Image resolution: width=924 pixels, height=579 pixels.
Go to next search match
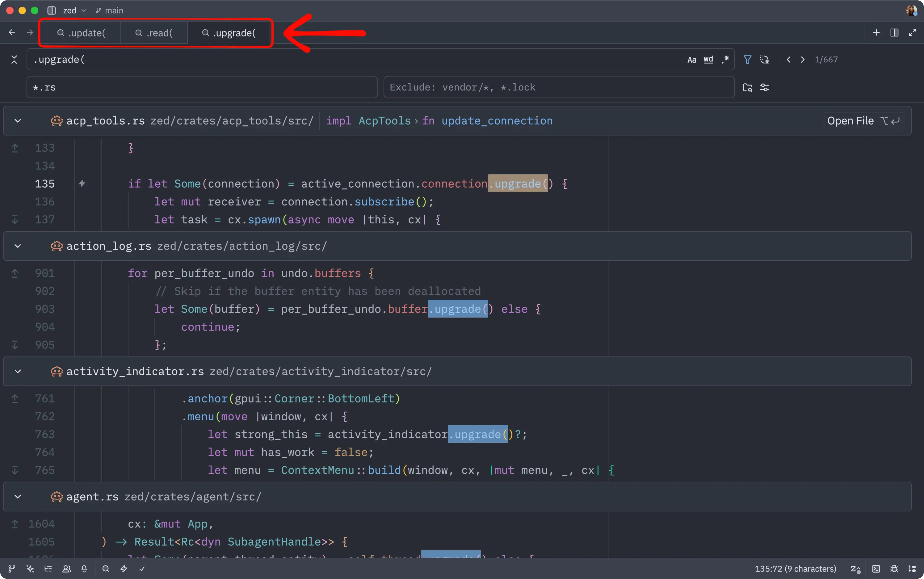pos(803,60)
